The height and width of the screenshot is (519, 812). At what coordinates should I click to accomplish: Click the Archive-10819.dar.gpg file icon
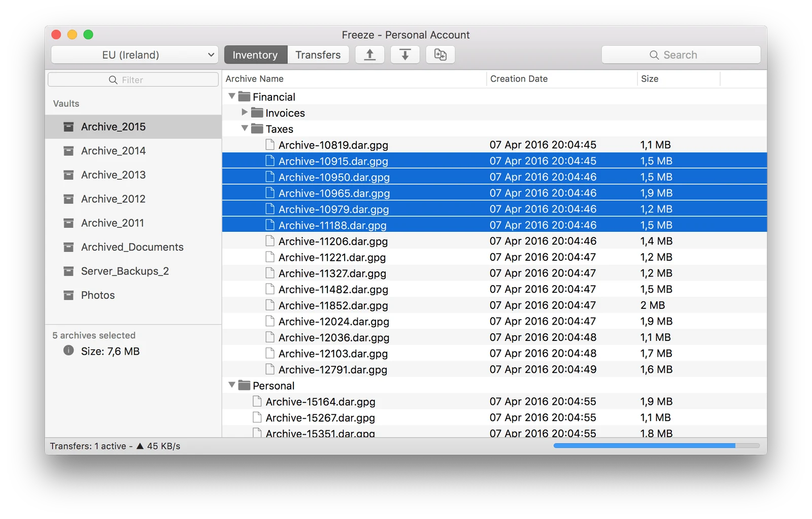pyautogui.click(x=270, y=145)
